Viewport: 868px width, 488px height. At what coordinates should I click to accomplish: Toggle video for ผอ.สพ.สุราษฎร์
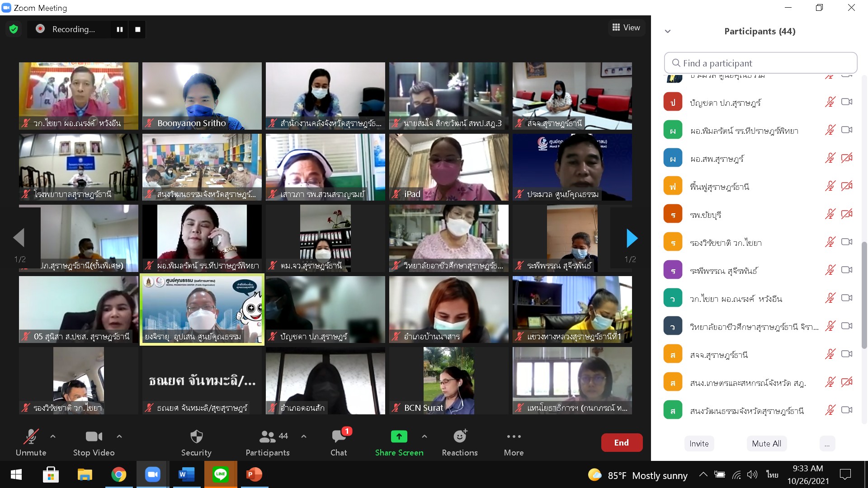point(847,158)
